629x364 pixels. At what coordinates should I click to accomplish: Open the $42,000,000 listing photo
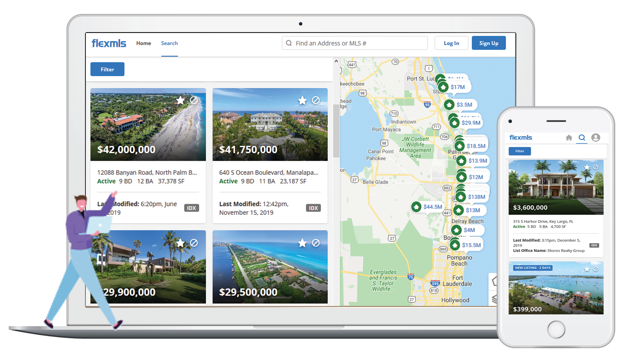click(148, 124)
